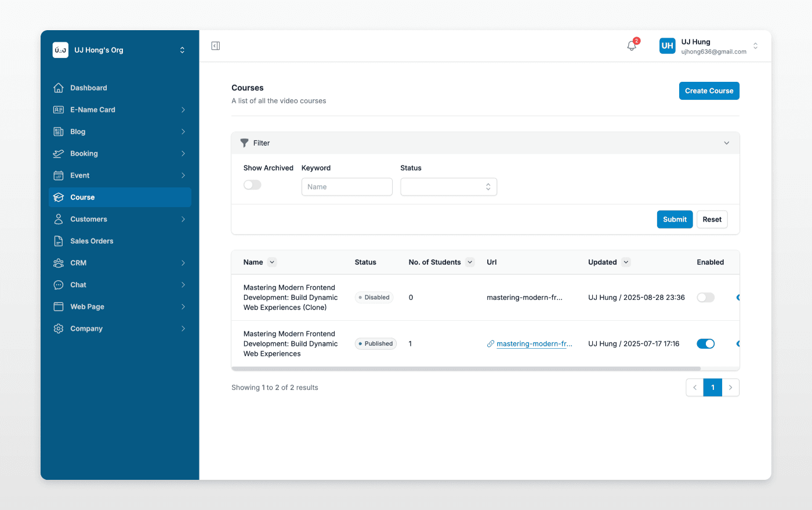Expand the E-Name Card submenu
Image resolution: width=812 pixels, height=510 pixels.
(x=183, y=110)
